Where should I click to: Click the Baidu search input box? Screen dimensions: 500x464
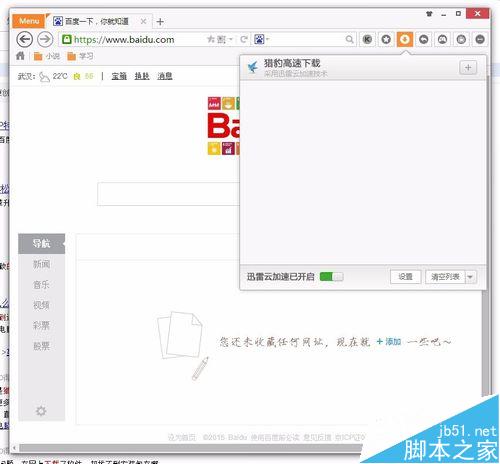[168, 194]
